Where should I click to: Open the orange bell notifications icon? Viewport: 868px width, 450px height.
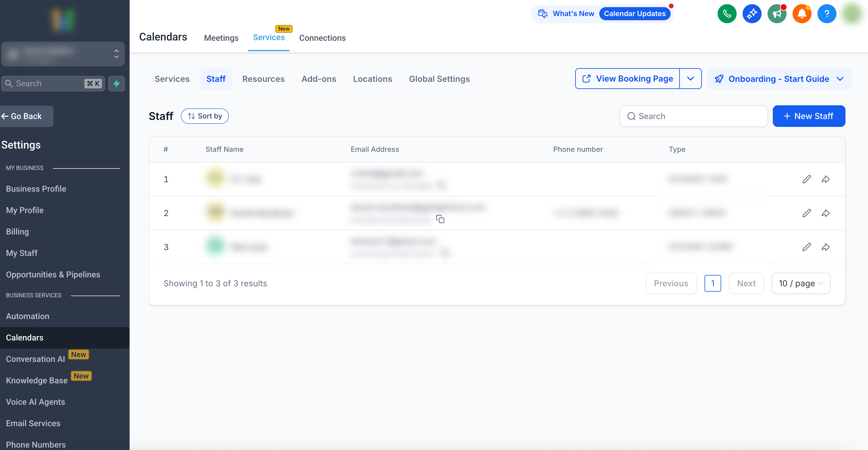pyautogui.click(x=802, y=14)
